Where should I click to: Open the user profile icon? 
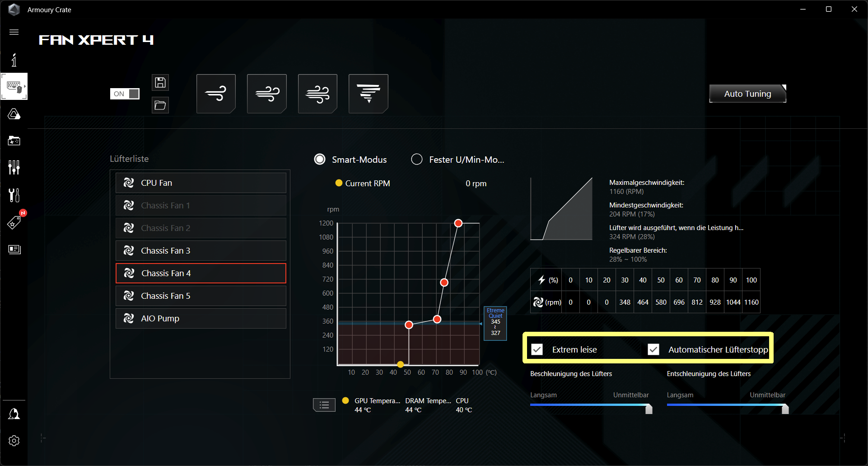(14, 414)
